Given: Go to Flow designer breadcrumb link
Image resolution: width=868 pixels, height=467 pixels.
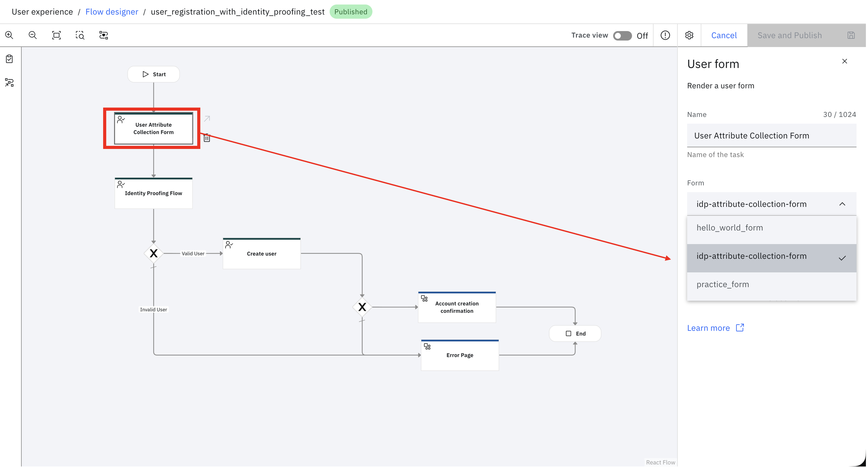Looking at the screenshot, I should tap(112, 12).
